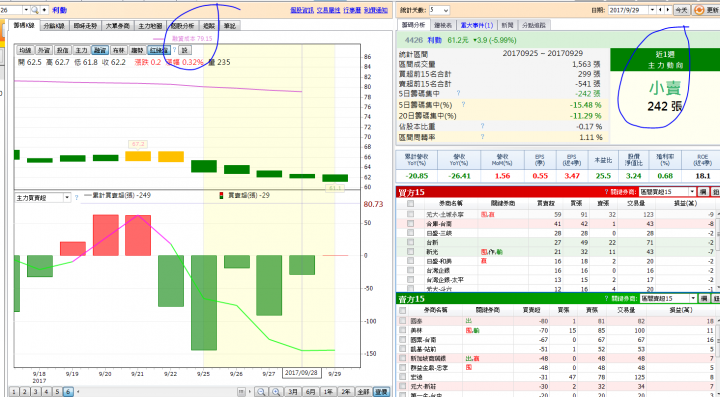Click the 累計營收 YoY(%) value -20.85
This screenshot has height=397, width=720.
pyautogui.click(x=416, y=176)
